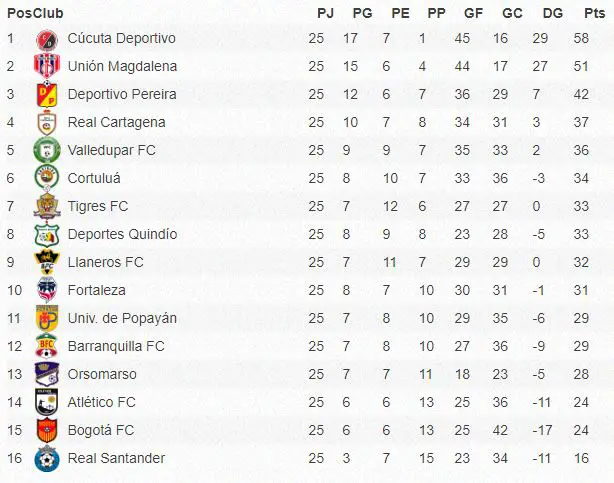The height and width of the screenshot is (483, 614).
Task: Click the Orsomarso purple crest
Action: 47,374
